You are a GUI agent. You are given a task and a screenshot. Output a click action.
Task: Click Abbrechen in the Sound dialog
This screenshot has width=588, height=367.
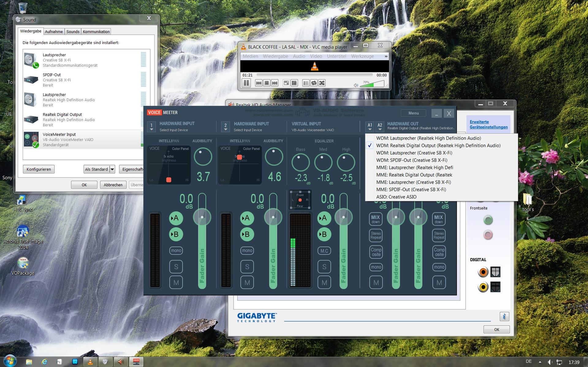coord(113,185)
